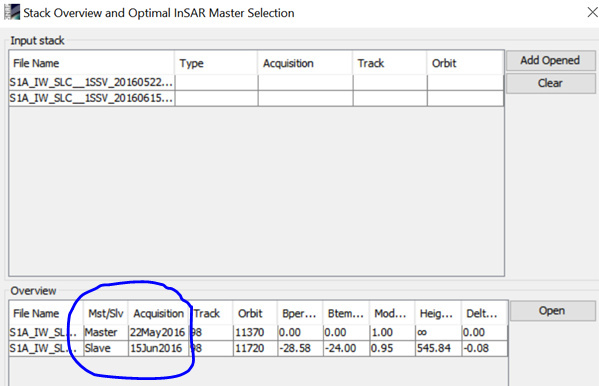Click the Btem... column header
Screen dimensions: 599x386
(346, 313)
